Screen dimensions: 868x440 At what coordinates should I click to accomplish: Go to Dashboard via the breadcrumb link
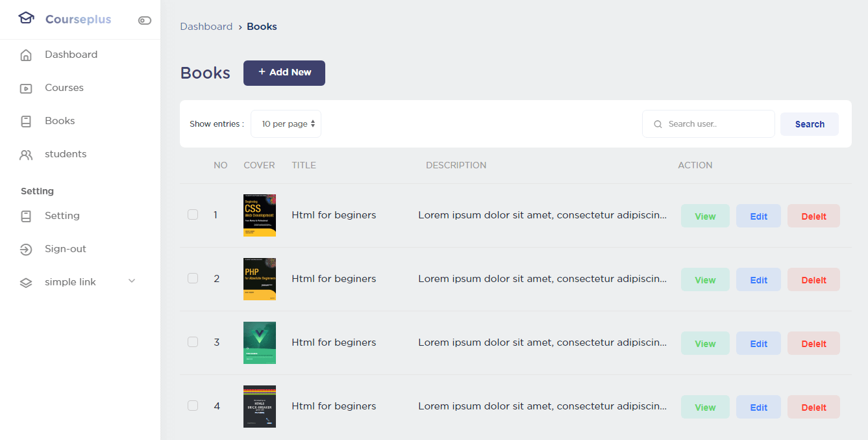click(x=206, y=27)
